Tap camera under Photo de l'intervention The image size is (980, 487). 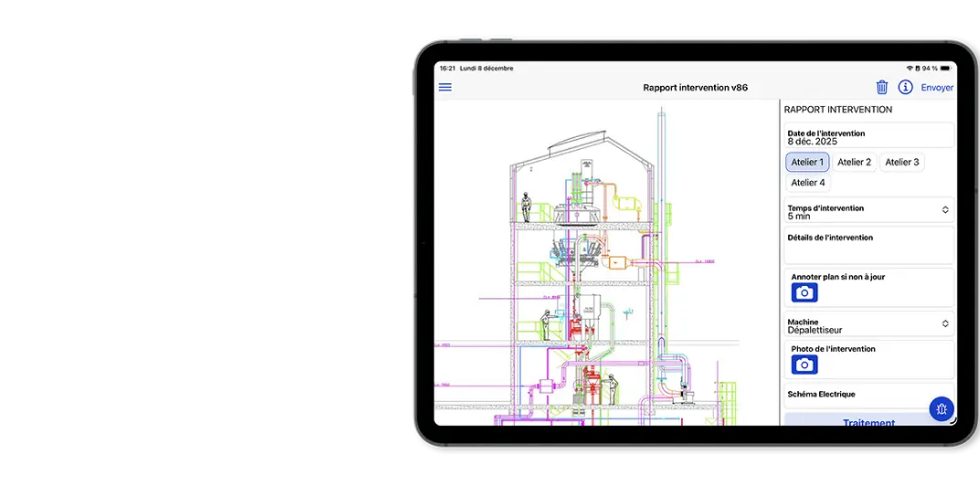[804, 365]
